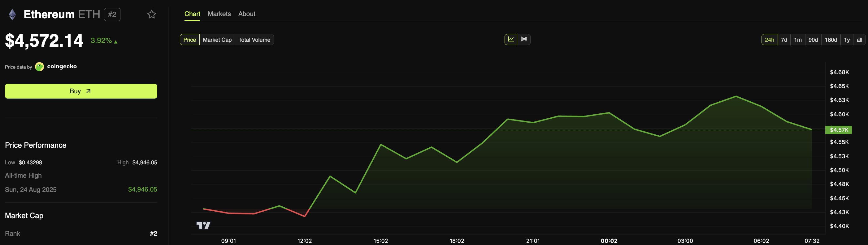Image resolution: width=868 pixels, height=245 pixels.
Task: Select the Market Cap chart metric
Action: click(x=217, y=40)
